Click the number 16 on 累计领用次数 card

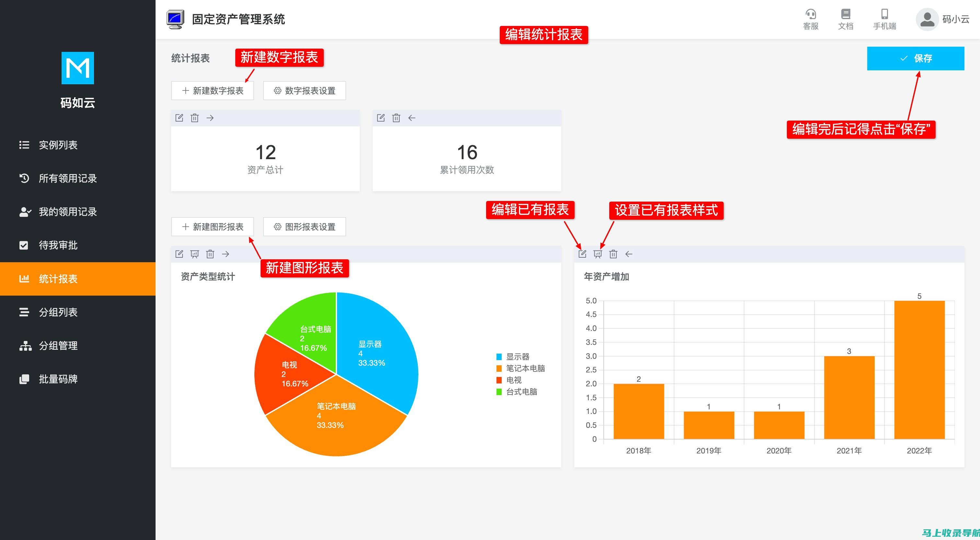coord(467,153)
